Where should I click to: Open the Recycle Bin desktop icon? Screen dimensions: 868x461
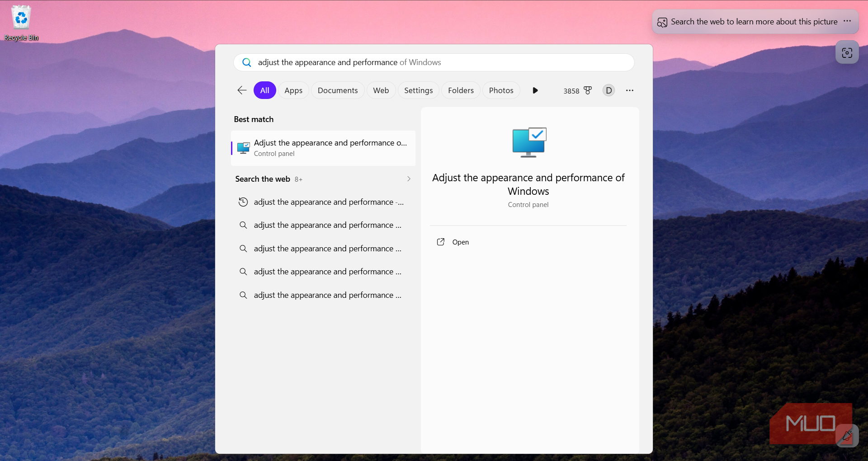[x=21, y=23]
